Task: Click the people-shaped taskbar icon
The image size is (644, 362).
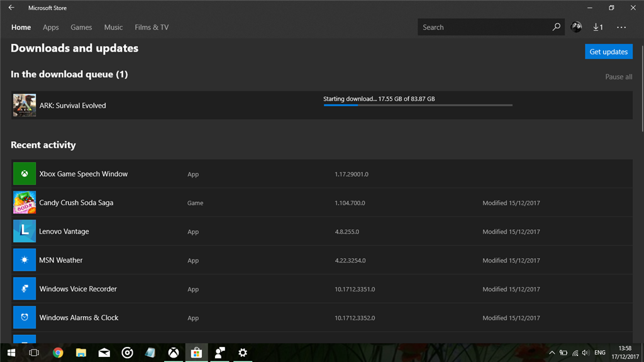Action: click(219, 353)
